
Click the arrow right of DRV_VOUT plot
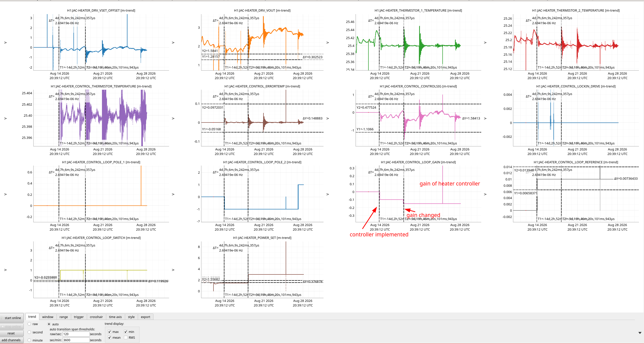pyautogui.click(x=328, y=43)
